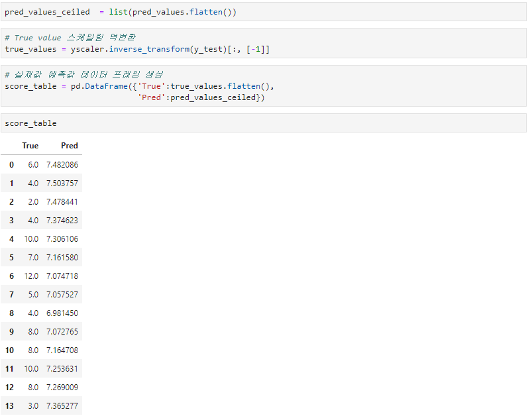Click row index 0 of score_table
Screen dimensions: 528x420
(x=11, y=165)
